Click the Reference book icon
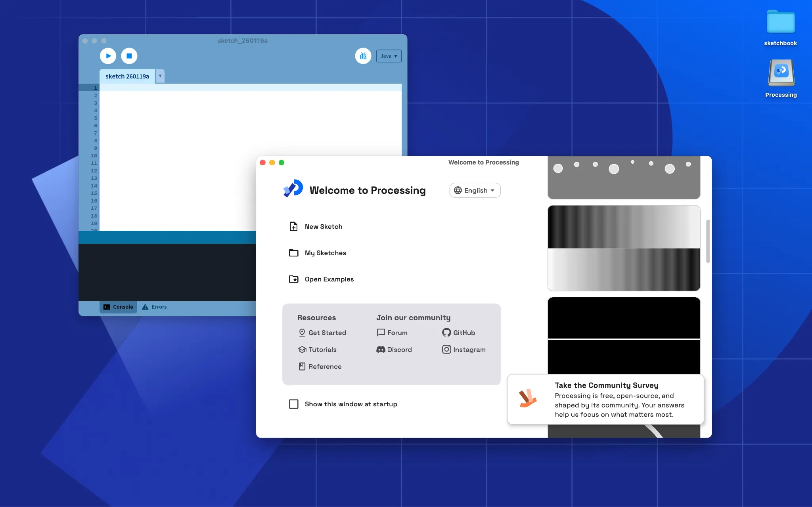 point(302,366)
